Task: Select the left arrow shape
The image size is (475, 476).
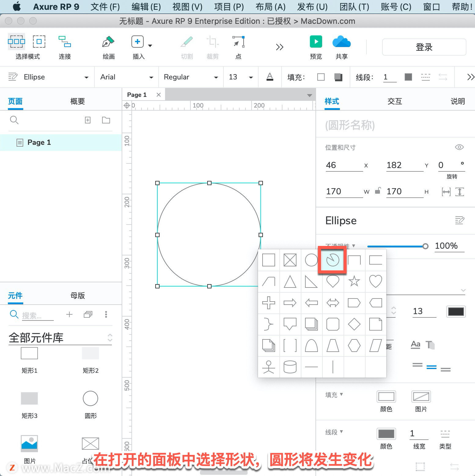Action: coord(311,303)
